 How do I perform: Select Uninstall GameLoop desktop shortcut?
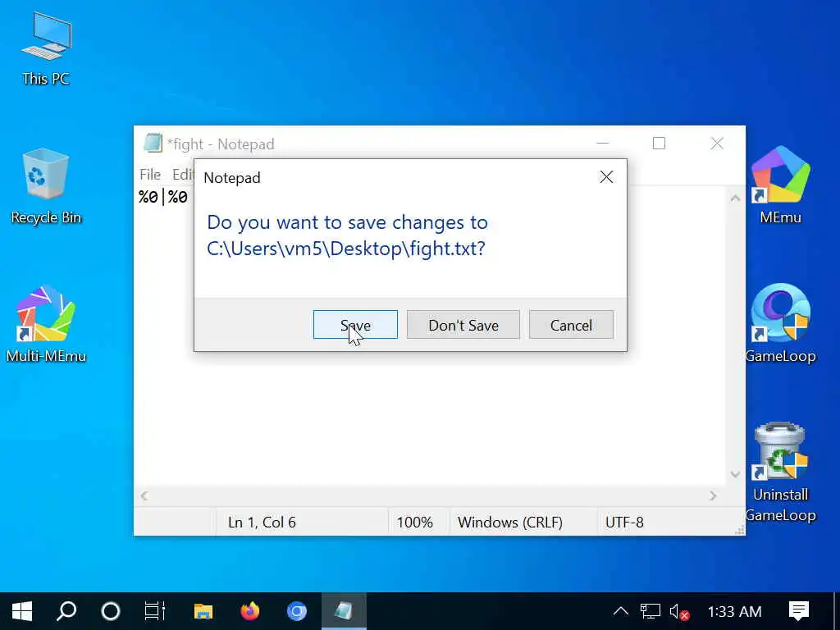(x=781, y=472)
